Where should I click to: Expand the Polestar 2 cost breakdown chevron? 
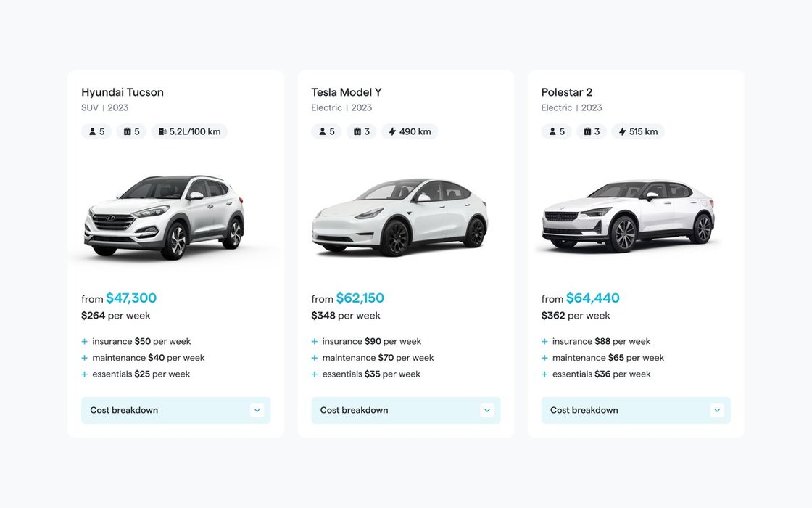[x=717, y=410]
